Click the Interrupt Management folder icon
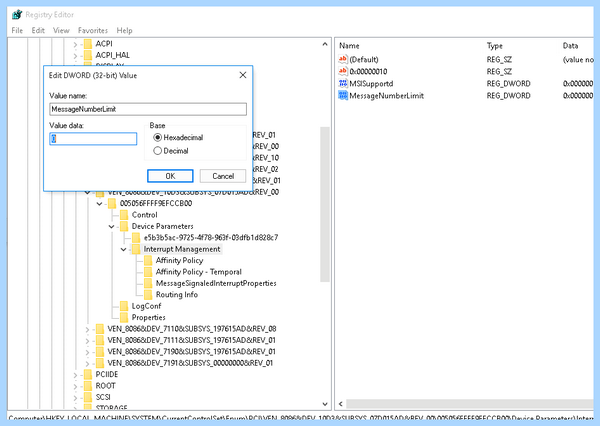Viewport: 600px width, 426px height. (x=136, y=249)
